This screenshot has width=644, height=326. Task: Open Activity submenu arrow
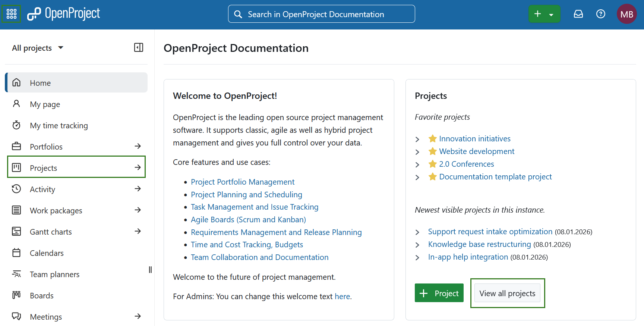[x=138, y=189]
